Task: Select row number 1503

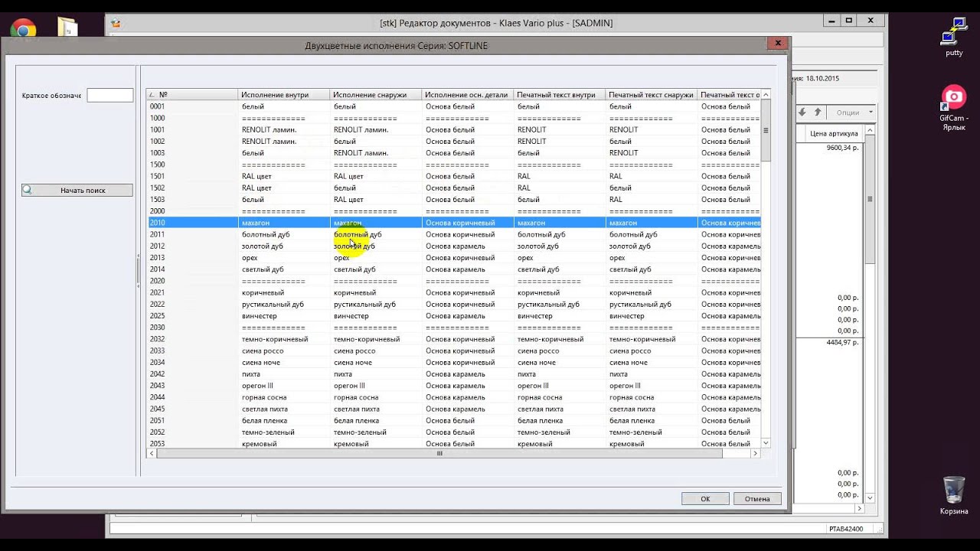Action: (454, 200)
